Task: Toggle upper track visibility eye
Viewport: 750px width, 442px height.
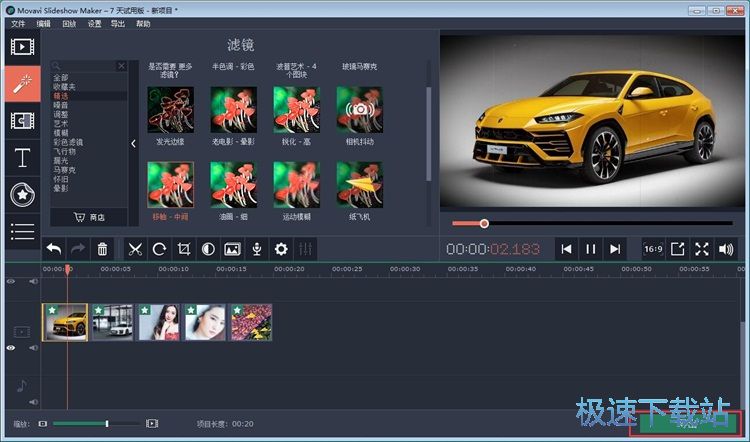Action: click(11, 282)
